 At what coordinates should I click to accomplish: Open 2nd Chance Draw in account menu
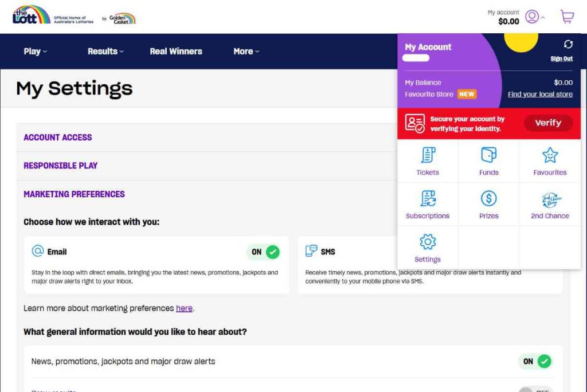(x=550, y=205)
